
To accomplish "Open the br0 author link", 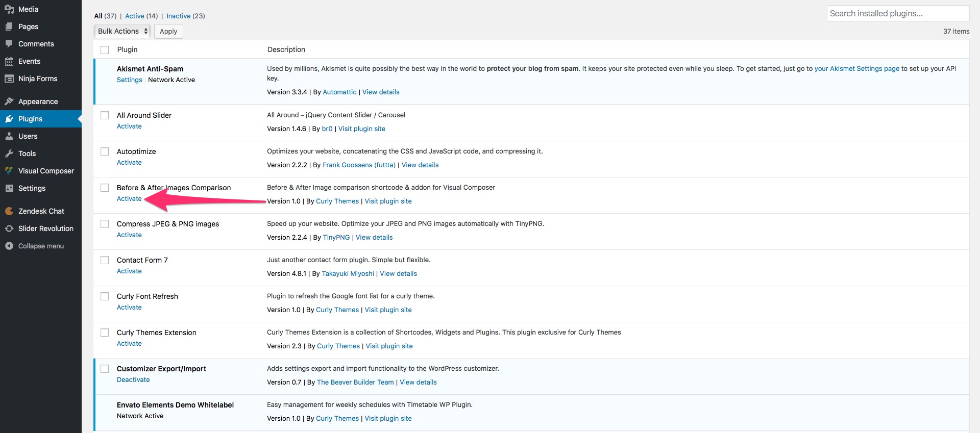I will pyautogui.click(x=327, y=129).
